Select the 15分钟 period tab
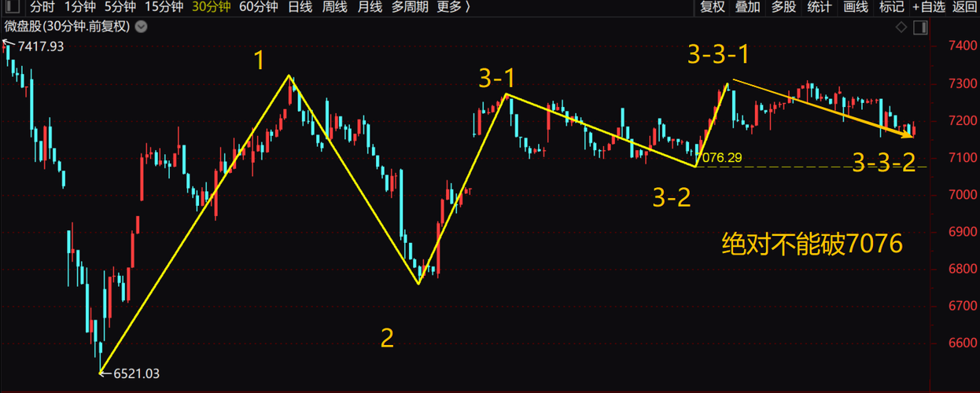Viewport: 980px width, 393px height. click(164, 7)
